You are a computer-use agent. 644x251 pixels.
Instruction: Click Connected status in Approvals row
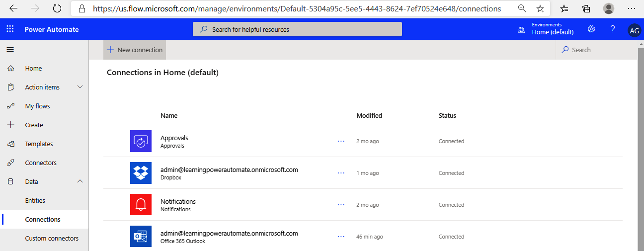[x=451, y=141]
